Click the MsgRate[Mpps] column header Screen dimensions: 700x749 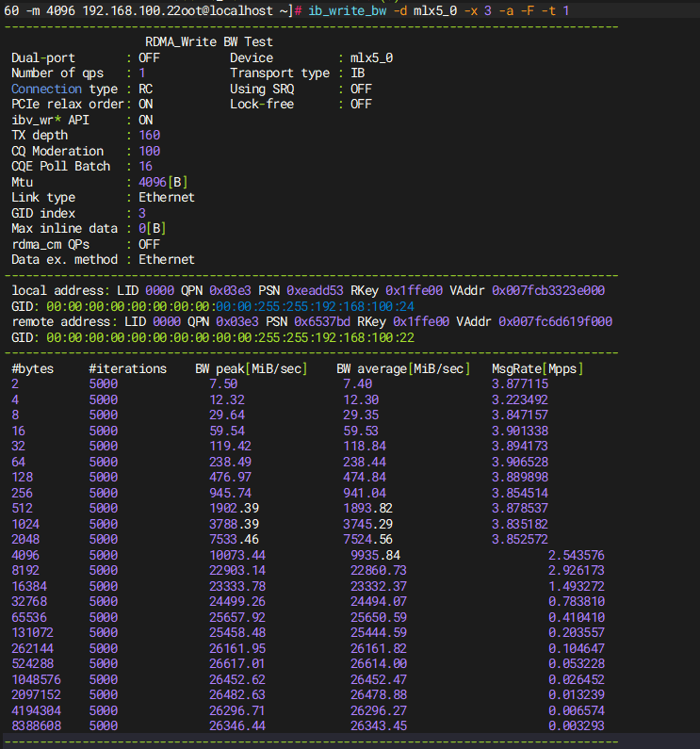537,368
